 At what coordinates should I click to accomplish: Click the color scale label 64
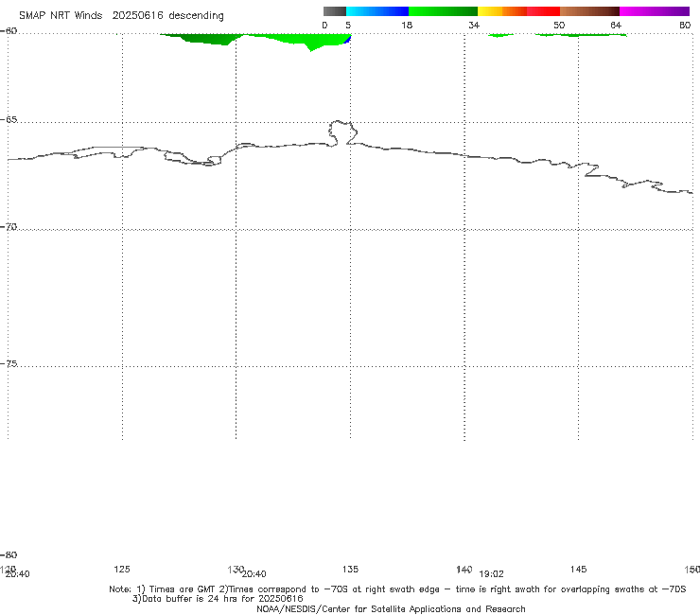pos(616,25)
